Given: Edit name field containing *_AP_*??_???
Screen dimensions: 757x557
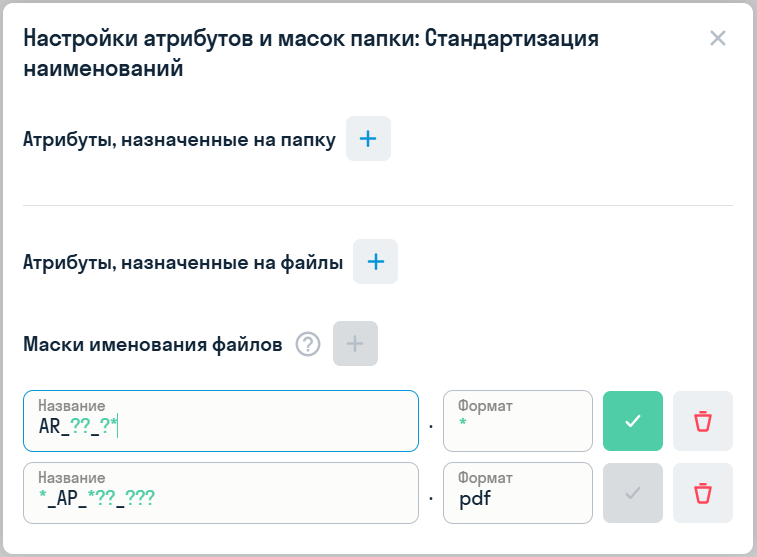Looking at the screenshot, I should tap(221, 493).
